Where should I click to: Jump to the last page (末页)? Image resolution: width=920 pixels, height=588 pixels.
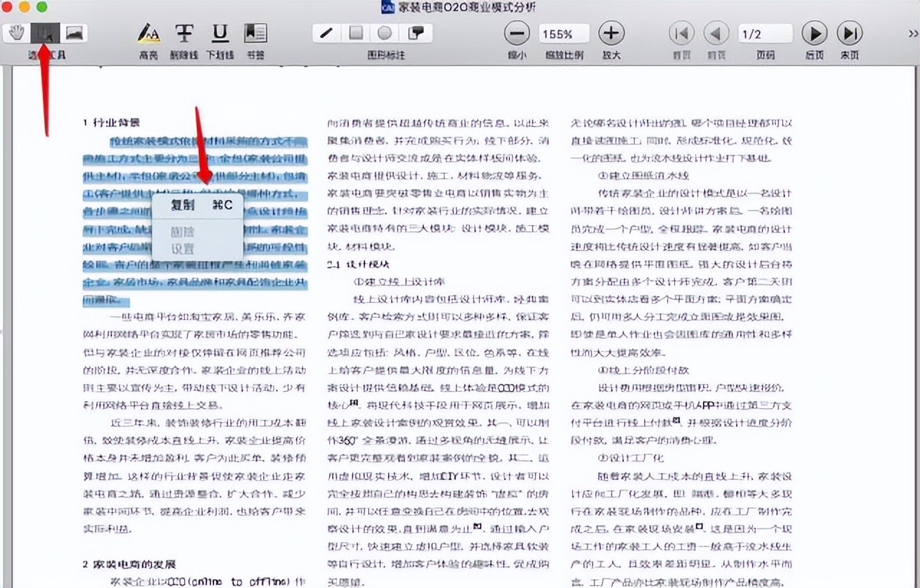pos(850,33)
